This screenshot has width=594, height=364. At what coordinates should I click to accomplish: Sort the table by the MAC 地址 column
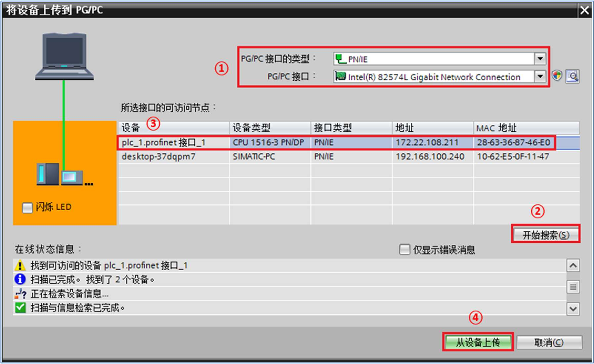[x=498, y=128]
